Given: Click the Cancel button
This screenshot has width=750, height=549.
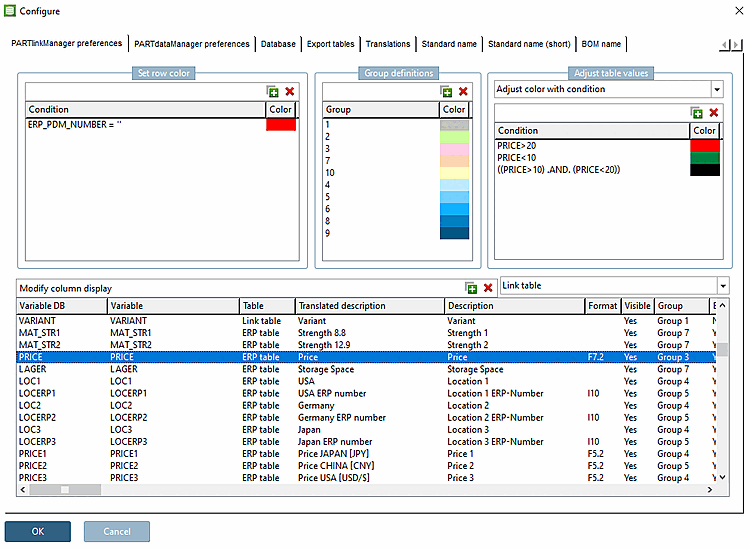Looking at the screenshot, I should [117, 531].
